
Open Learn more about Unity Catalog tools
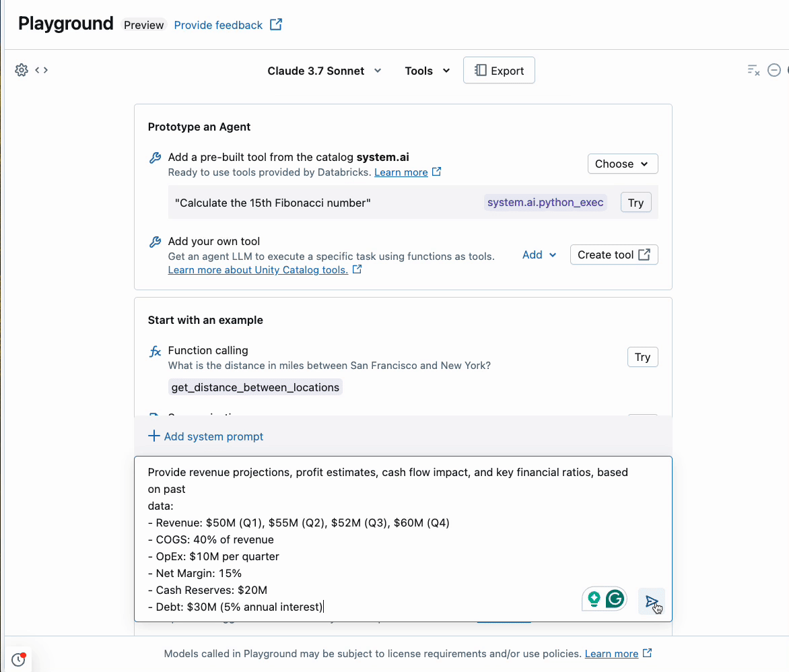tap(258, 270)
